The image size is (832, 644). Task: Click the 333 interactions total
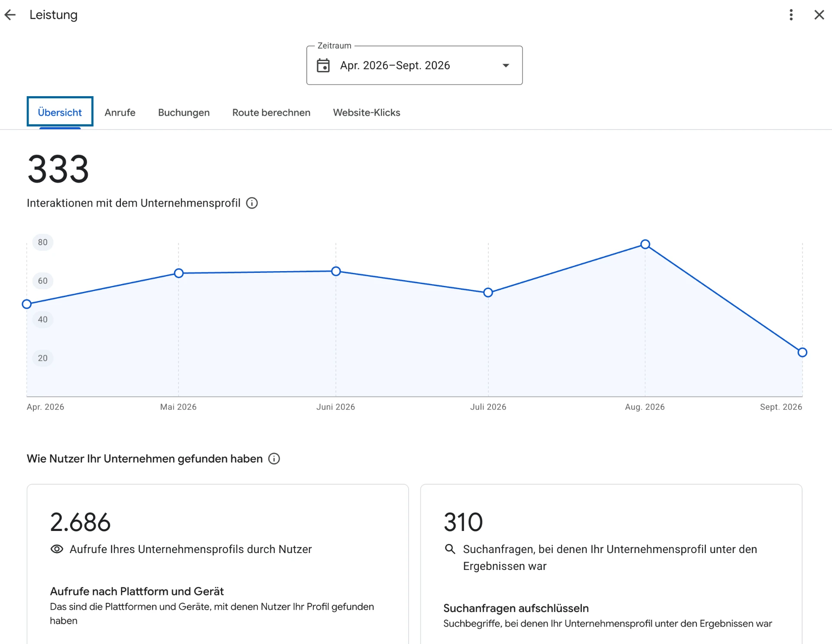click(x=58, y=169)
